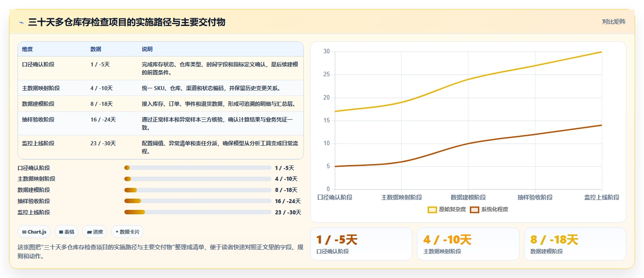Click the 口径确认阶段 progress bar
The width and height of the screenshot is (644, 278).
click(198, 168)
